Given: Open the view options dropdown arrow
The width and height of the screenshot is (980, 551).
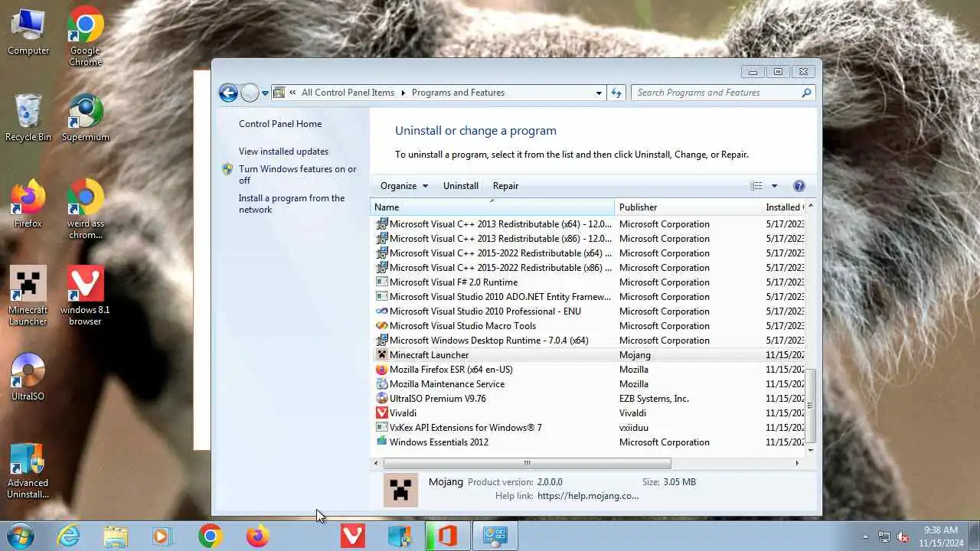Looking at the screenshot, I should pyautogui.click(x=774, y=186).
